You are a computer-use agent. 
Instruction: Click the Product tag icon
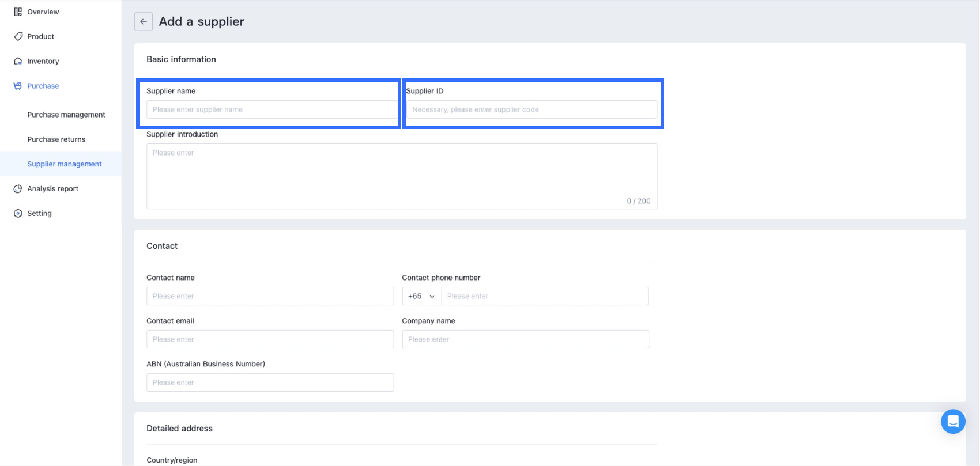tap(18, 37)
